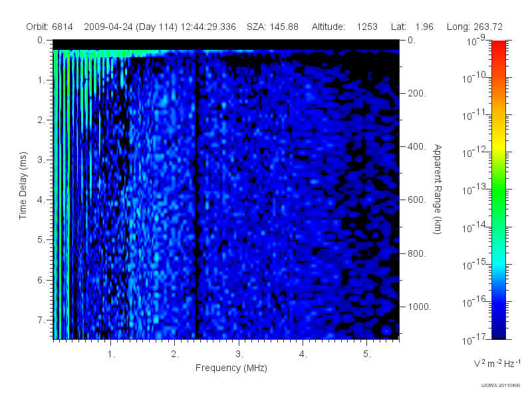The height and width of the screenshot is (399, 532).
Task: Click the V² m⁻² Hz⁻¹ units label
Action: 497,363
